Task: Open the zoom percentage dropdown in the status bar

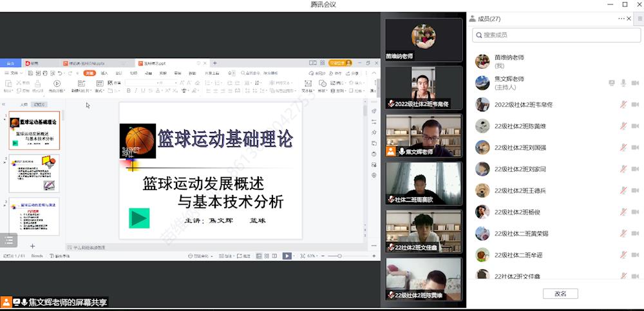Action: [x=313, y=256]
